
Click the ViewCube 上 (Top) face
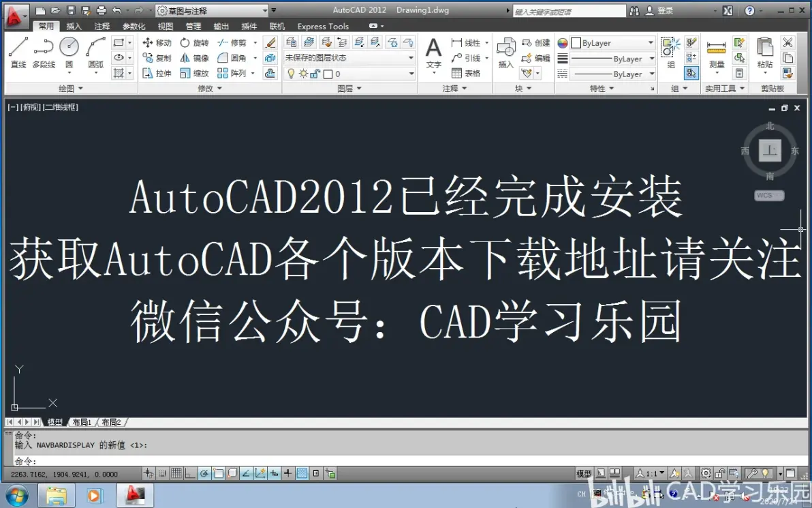[x=770, y=151]
